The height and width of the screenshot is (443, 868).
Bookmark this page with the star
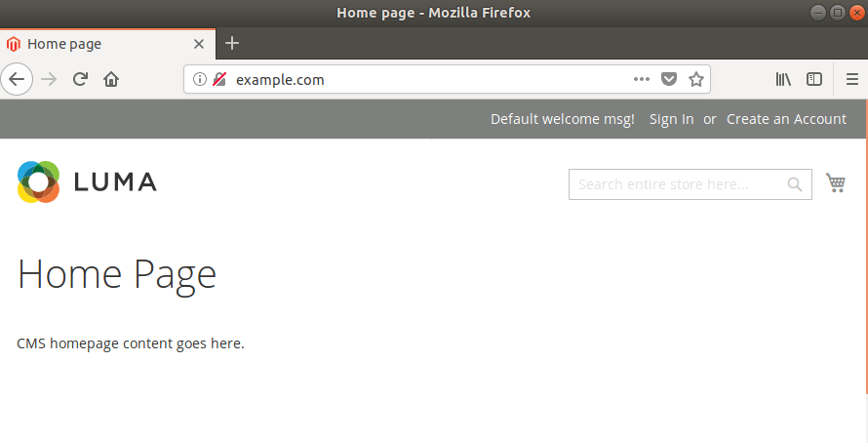(695, 79)
